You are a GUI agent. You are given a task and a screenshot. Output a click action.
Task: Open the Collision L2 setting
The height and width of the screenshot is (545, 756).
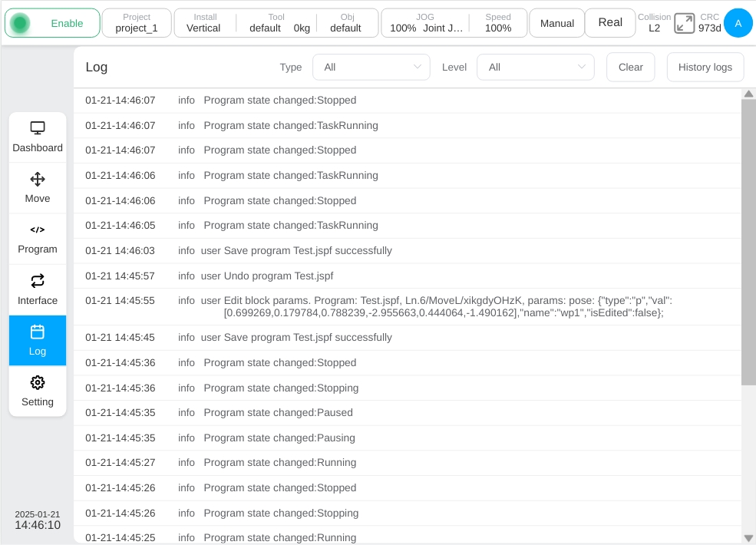tap(654, 23)
